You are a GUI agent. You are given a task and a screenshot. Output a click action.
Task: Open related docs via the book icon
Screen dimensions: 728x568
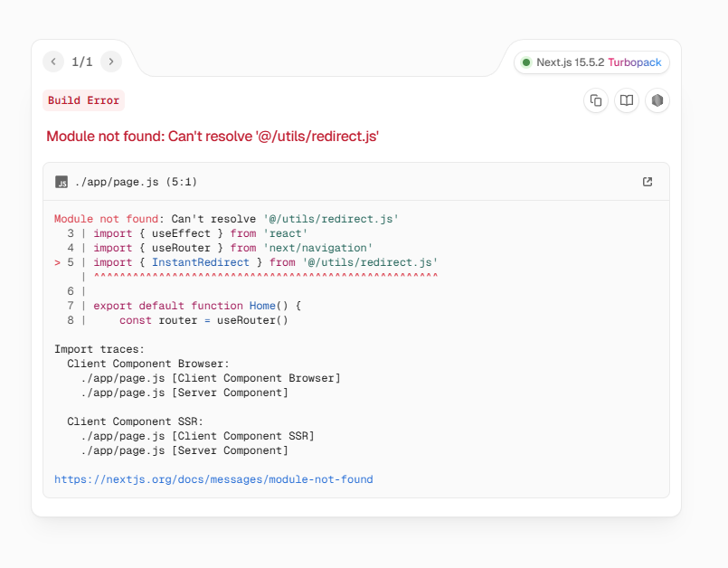tap(627, 100)
